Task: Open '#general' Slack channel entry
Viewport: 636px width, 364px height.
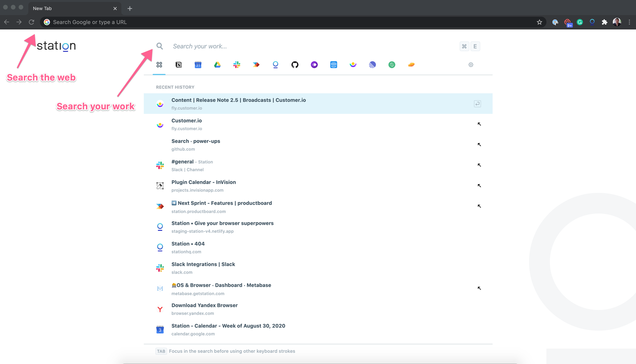Action: (x=318, y=165)
